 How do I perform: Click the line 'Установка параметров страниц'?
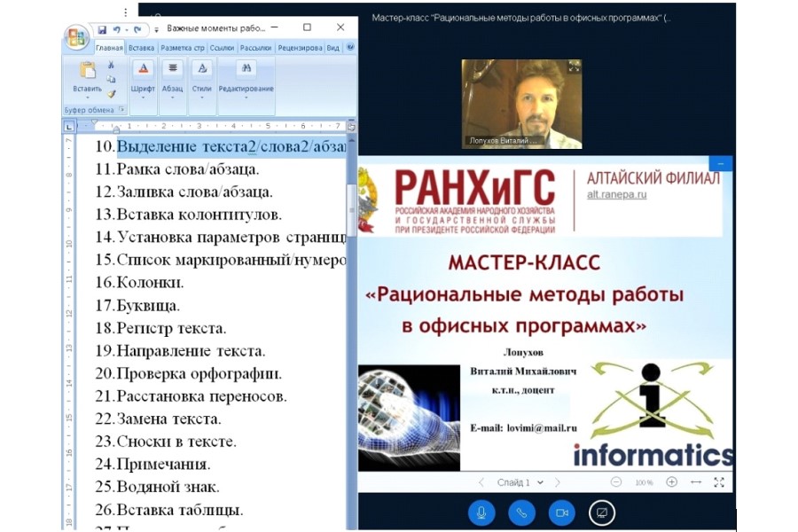(231, 238)
